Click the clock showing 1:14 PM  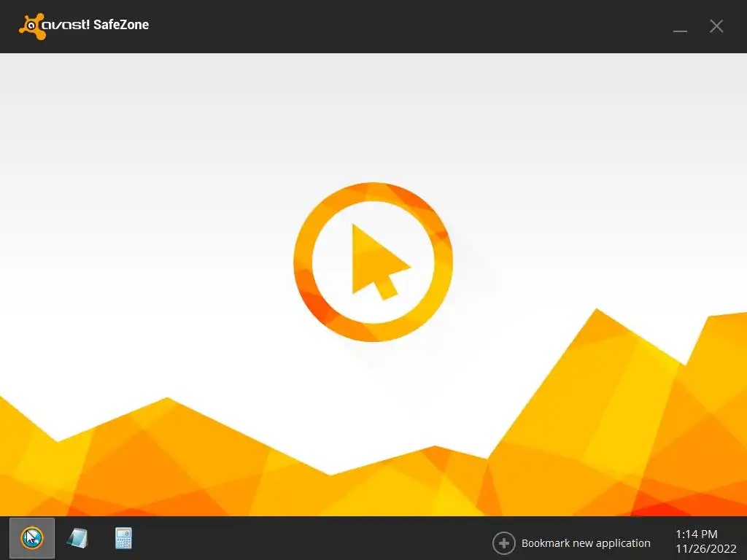tap(697, 534)
